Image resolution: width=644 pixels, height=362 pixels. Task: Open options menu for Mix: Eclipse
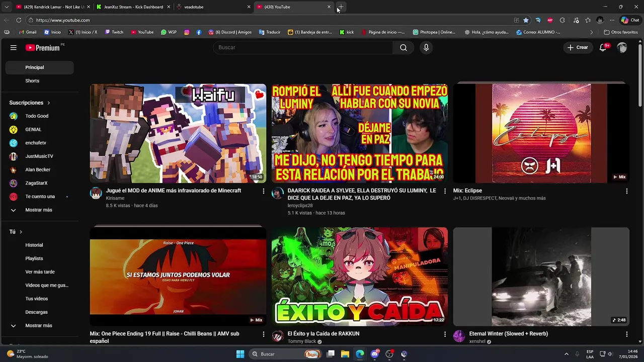click(626, 191)
